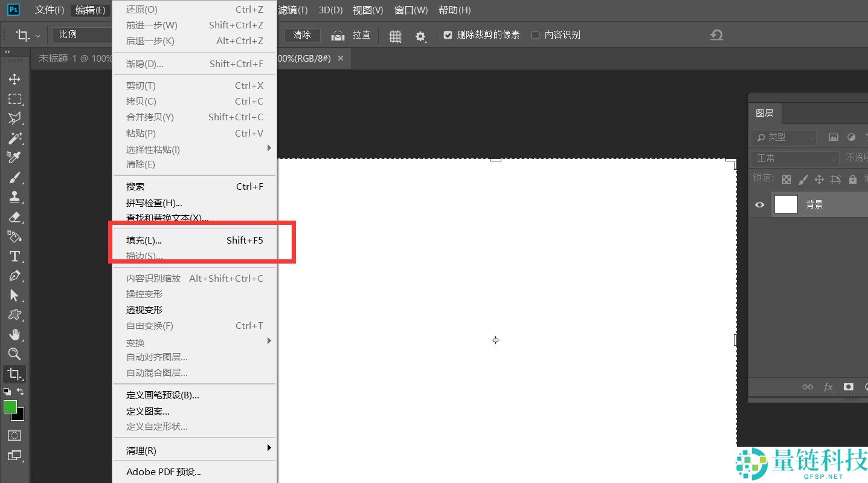Select the Rectangular Marquee tool
Screen dimensions: 868x483
pos(14,99)
